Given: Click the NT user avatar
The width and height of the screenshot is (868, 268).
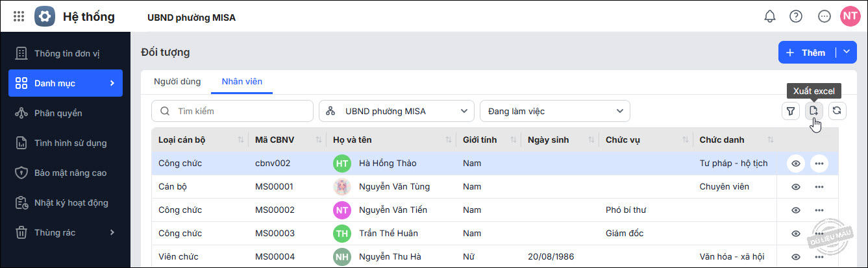Looking at the screenshot, I should pyautogui.click(x=849, y=17).
